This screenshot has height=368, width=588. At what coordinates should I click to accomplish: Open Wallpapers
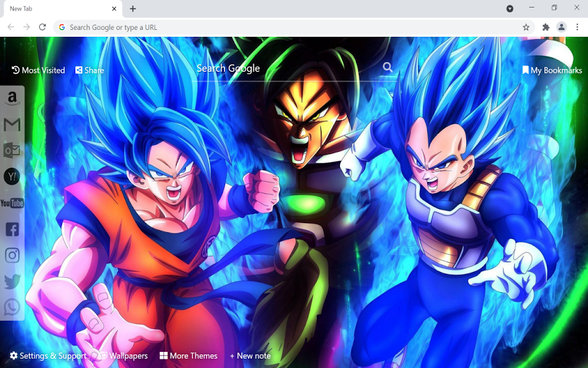123,355
